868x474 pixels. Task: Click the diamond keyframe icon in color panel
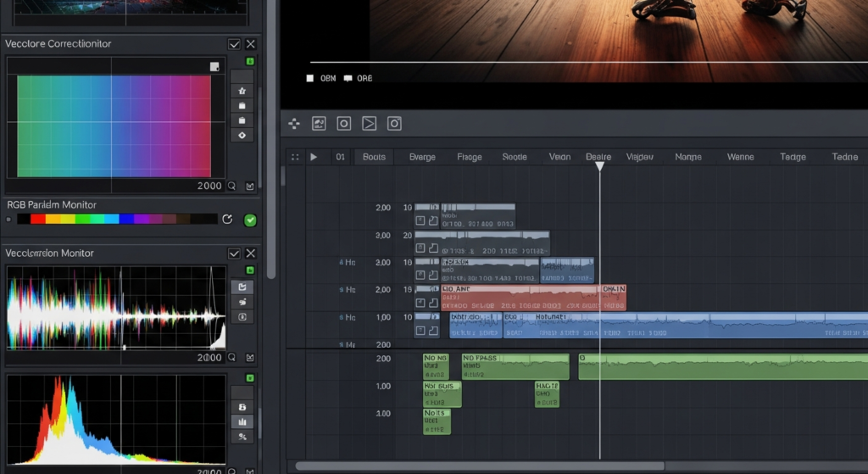click(242, 135)
